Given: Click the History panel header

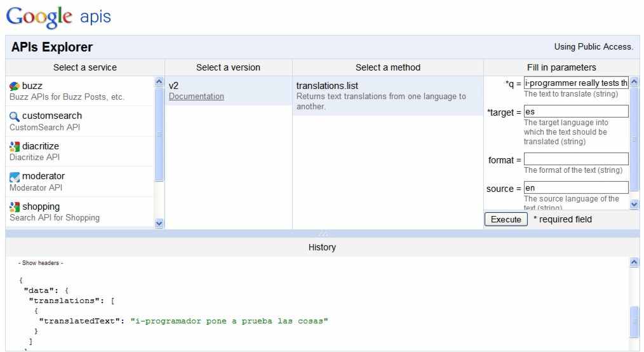Looking at the screenshot, I should 323,247.
